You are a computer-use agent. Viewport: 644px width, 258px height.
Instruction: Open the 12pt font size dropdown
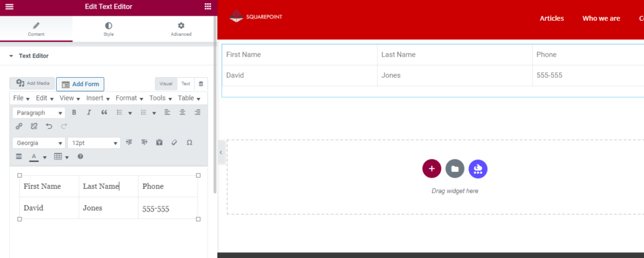pyautogui.click(x=94, y=143)
